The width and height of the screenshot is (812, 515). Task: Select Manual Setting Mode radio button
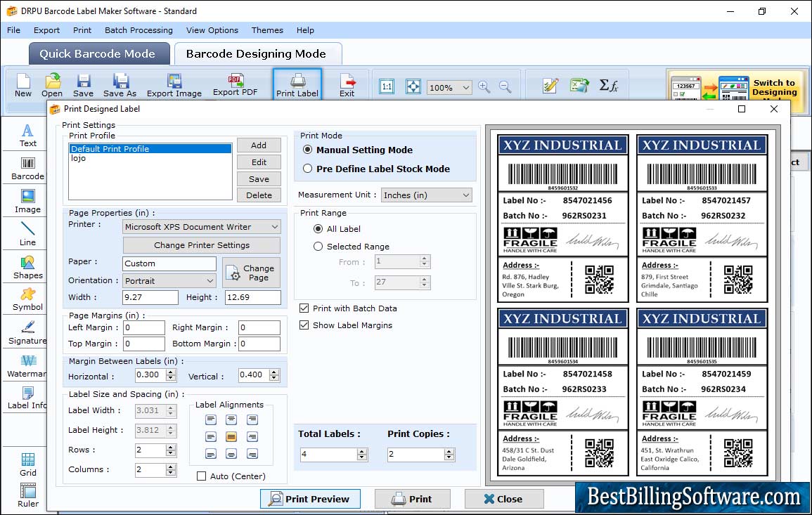308,150
